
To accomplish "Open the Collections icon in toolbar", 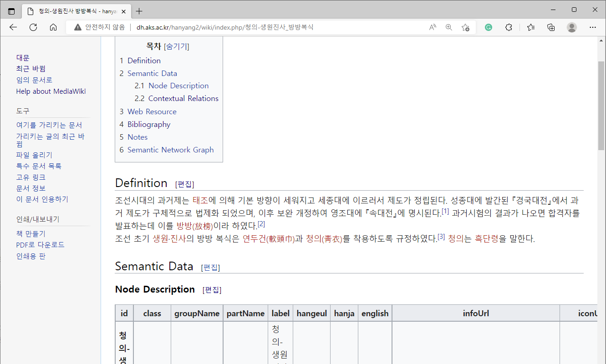I will (x=551, y=27).
